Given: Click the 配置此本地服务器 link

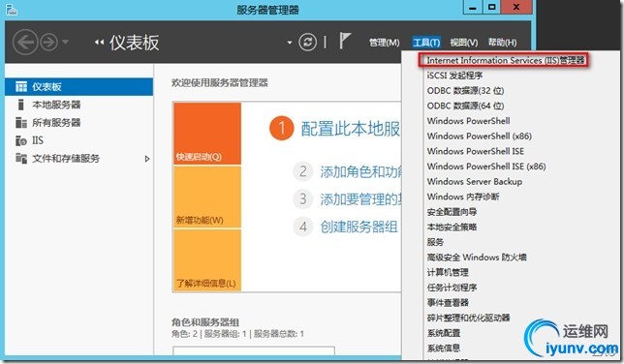Looking at the screenshot, I should pos(350,129).
